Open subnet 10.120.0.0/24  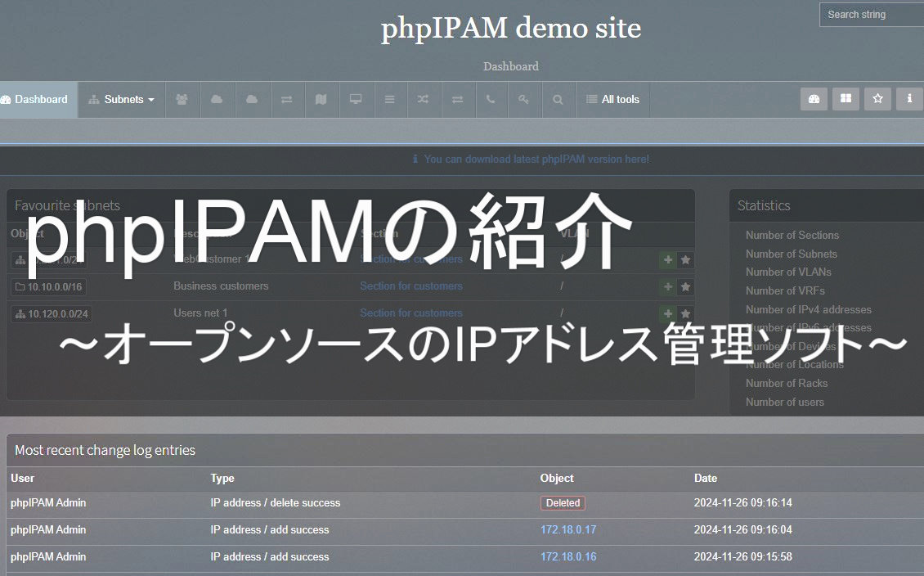pos(52,314)
